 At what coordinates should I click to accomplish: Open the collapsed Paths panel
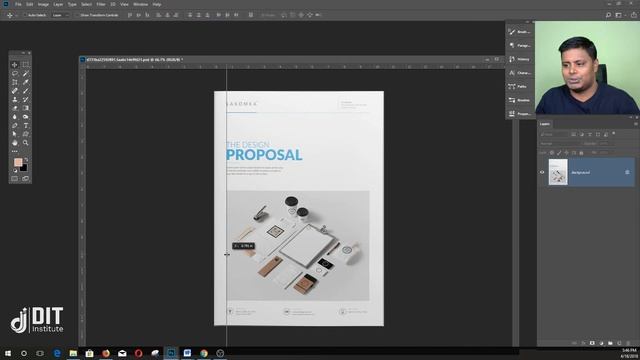click(519, 87)
